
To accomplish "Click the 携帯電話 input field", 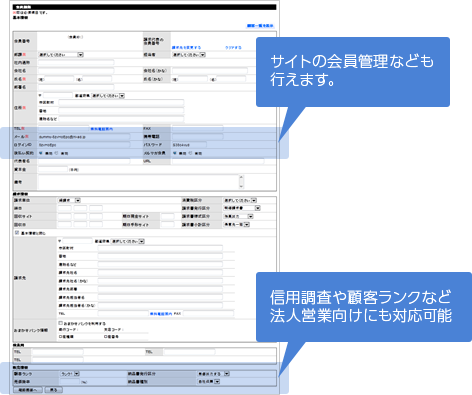I will (198, 137).
